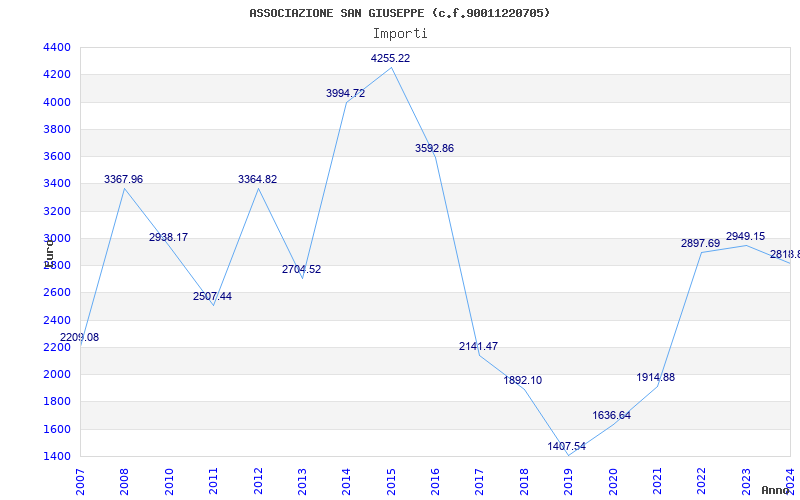Click the y-axis value 4200
The image size is (800, 500).
pos(57,74)
